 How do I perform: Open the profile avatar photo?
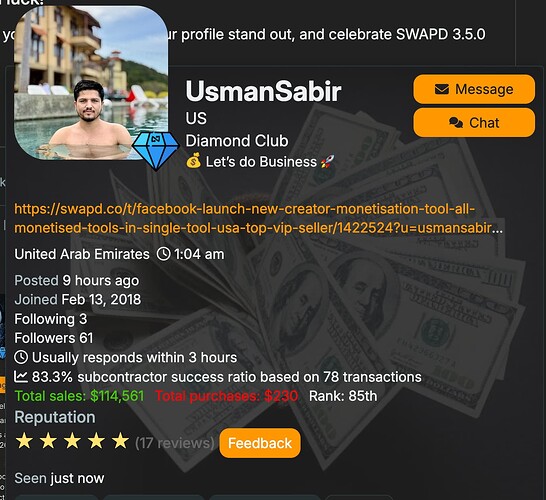[91, 83]
